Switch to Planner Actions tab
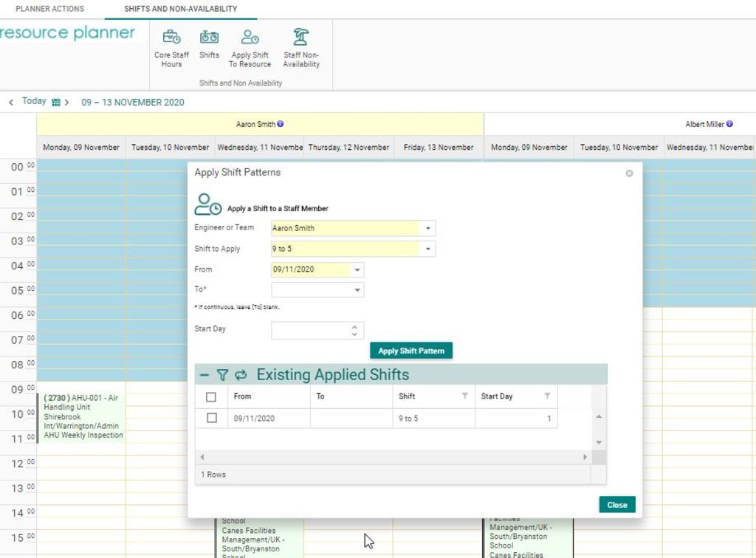 click(x=49, y=9)
